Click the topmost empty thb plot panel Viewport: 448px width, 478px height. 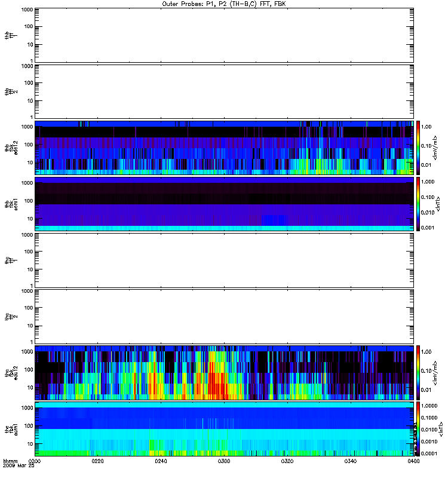(224, 35)
